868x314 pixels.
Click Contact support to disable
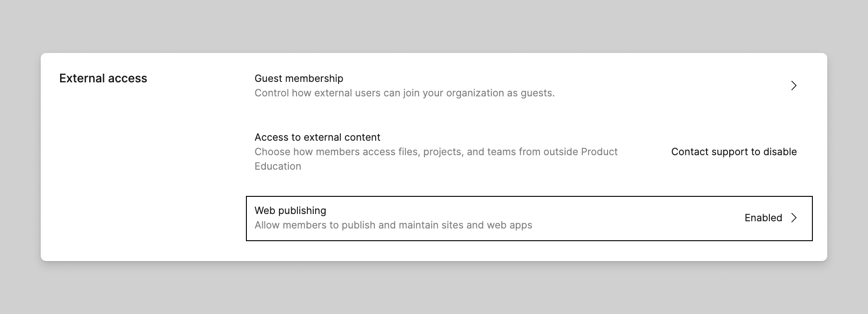pos(734,152)
